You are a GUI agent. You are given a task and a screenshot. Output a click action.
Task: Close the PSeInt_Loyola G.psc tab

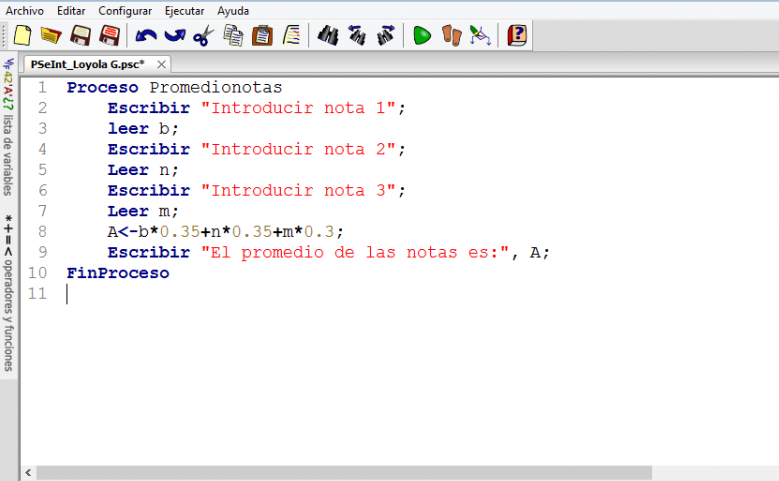coord(162,64)
